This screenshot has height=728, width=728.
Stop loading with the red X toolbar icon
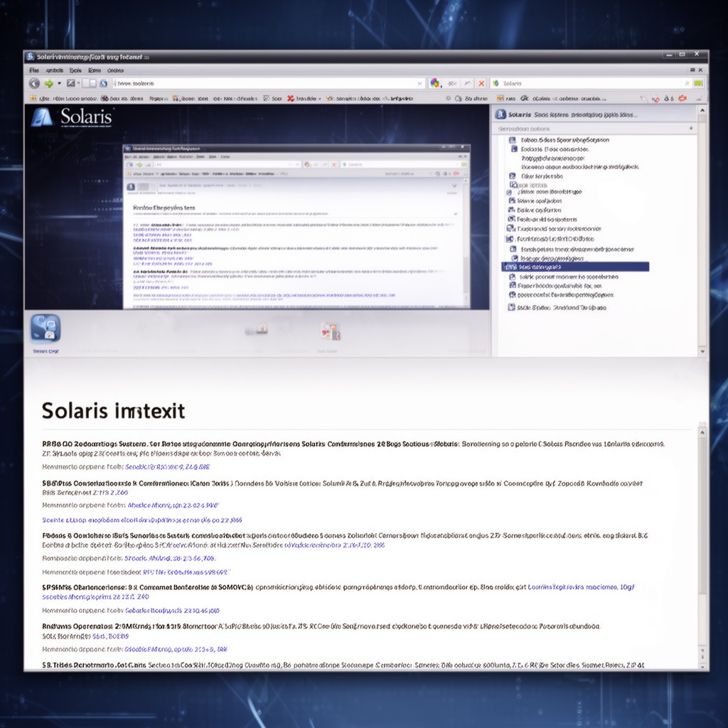[481, 84]
